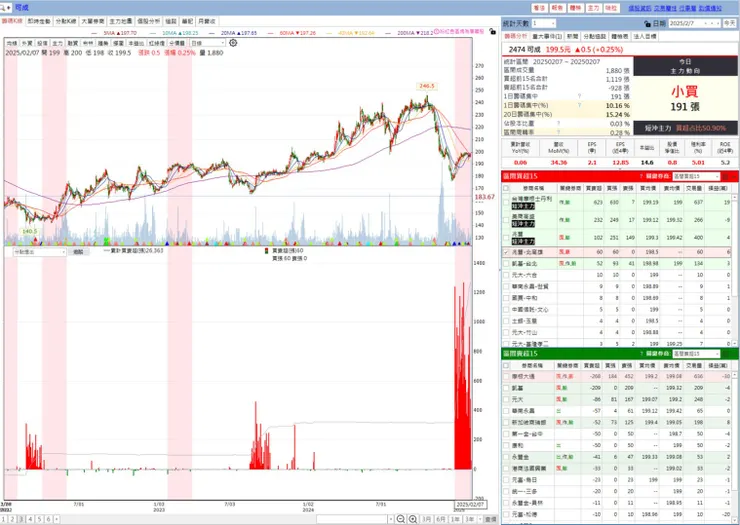This screenshot has height=525, width=740.
Task: Click the 246.5 high price marker on the chart
Action: point(427,86)
